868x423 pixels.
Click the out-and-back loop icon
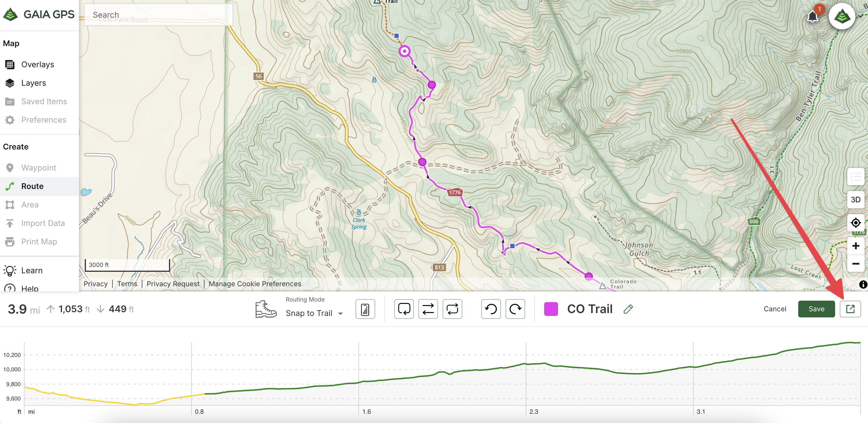point(452,309)
